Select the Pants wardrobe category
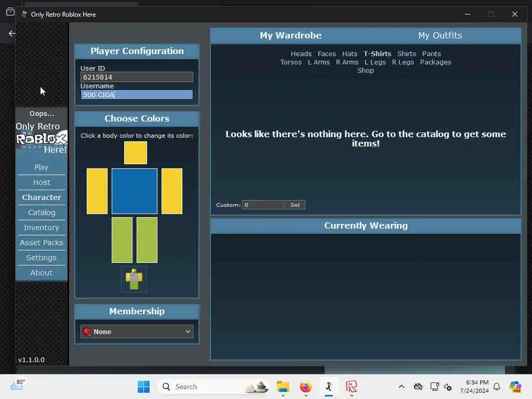This screenshot has height=399, width=532. tap(431, 54)
